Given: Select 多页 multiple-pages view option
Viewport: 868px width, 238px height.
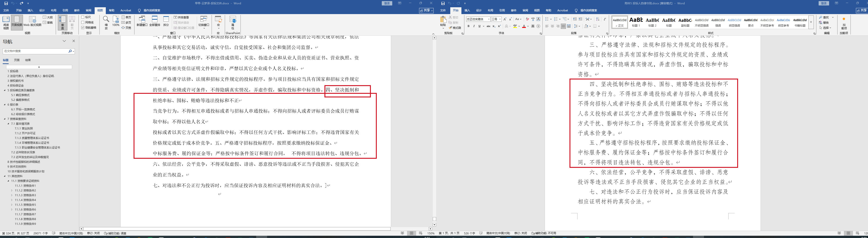Looking at the screenshot, I should click(126, 22).
